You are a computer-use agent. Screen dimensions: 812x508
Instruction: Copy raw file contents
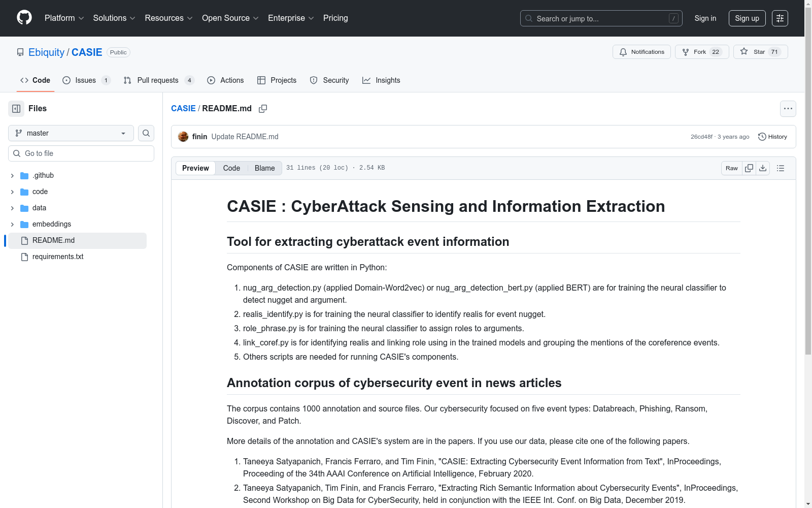[749, 168]
